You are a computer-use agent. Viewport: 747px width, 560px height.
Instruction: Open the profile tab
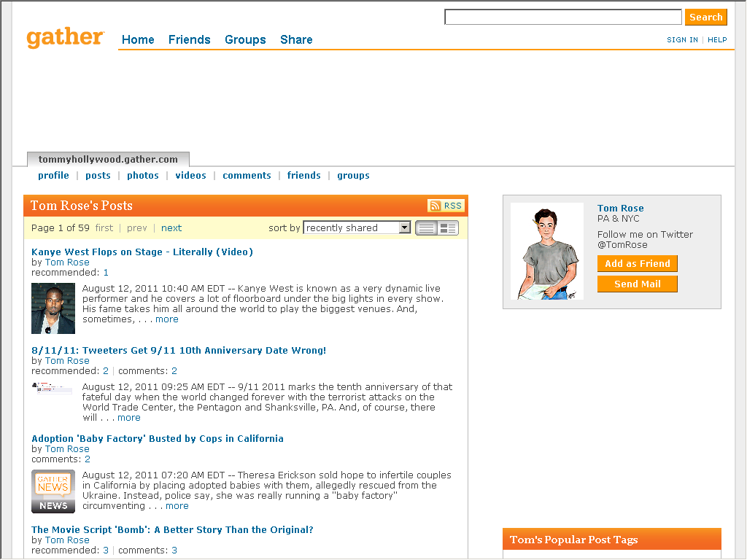coord(53,176)
